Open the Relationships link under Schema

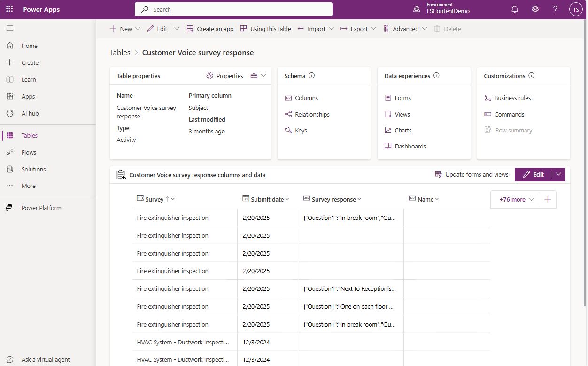(312, 114)
